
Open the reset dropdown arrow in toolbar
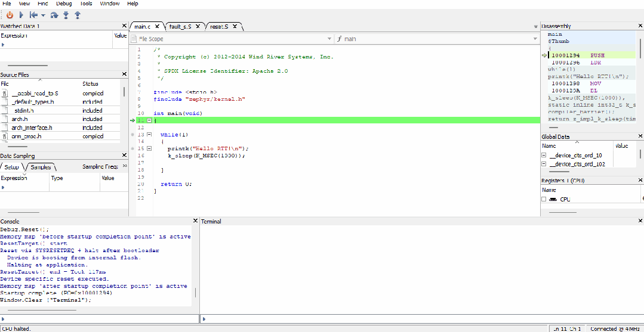[42, 15]
